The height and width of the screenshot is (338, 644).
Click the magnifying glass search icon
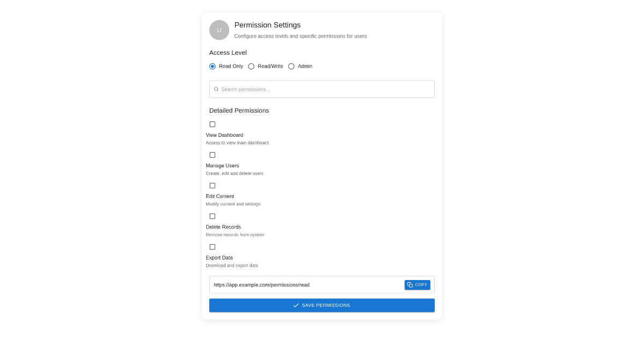(x=216, y=89)
